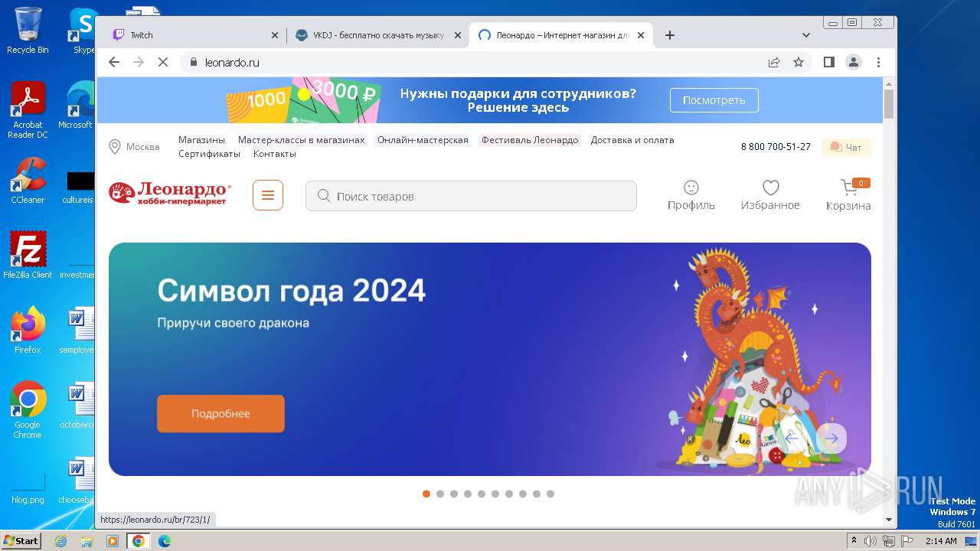
Task: Open Google Chrome desktop icon
Action: click(x=28, y=409)
